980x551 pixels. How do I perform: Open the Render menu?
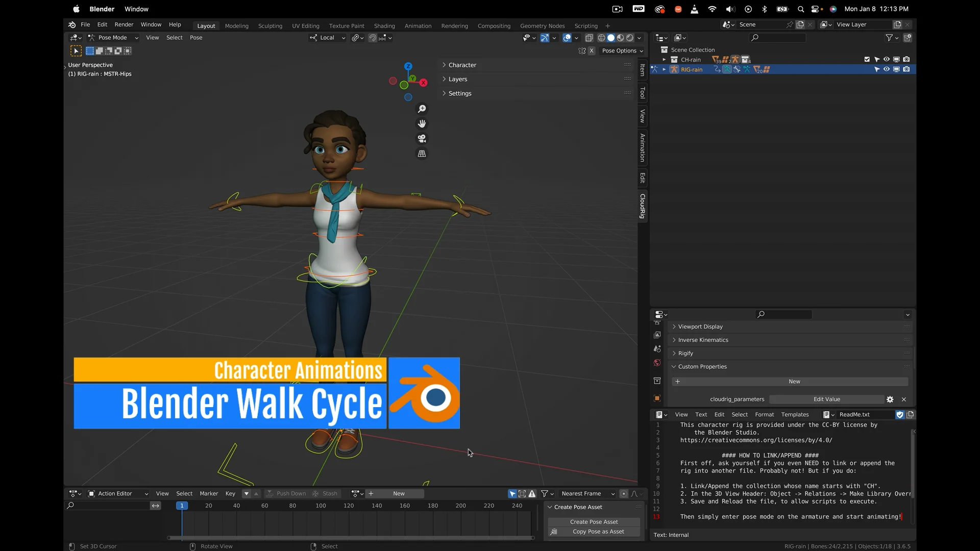[x=124, y=24]
